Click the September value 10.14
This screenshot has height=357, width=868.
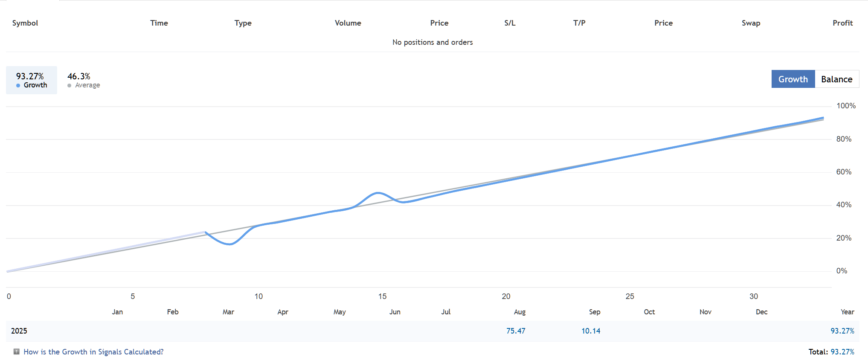pos(591,331)
